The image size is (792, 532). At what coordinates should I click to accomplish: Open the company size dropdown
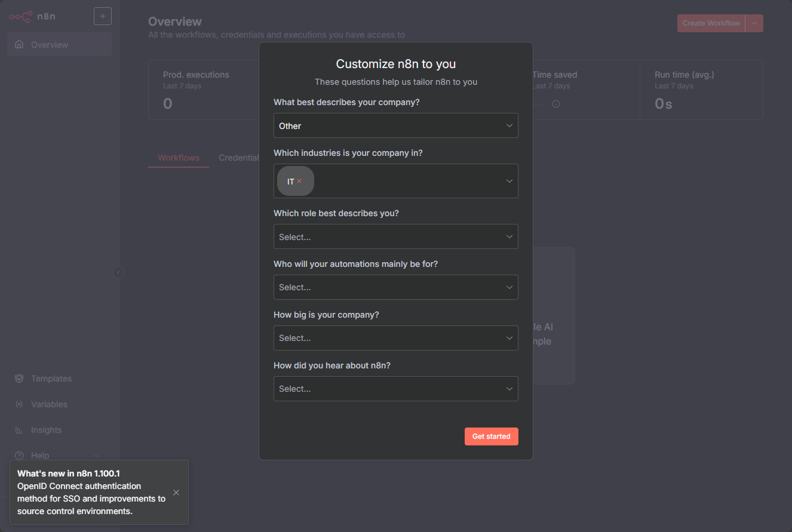point(395,338)
